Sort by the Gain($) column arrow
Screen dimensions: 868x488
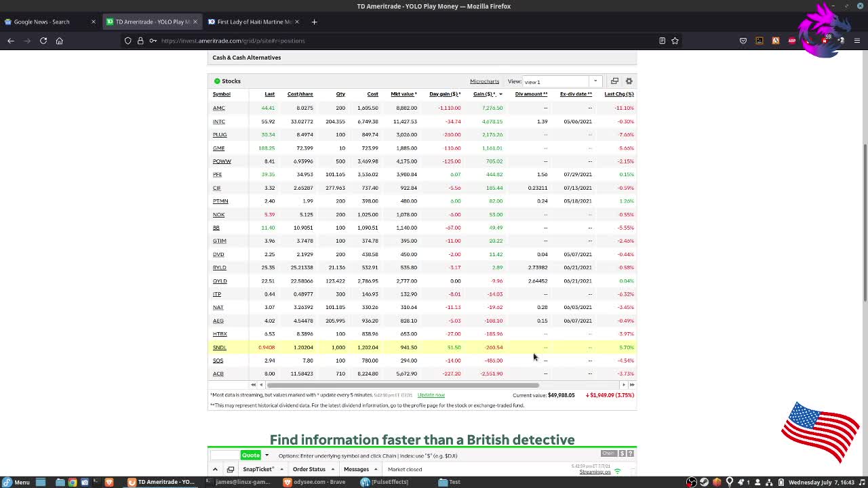pos(500,94)
